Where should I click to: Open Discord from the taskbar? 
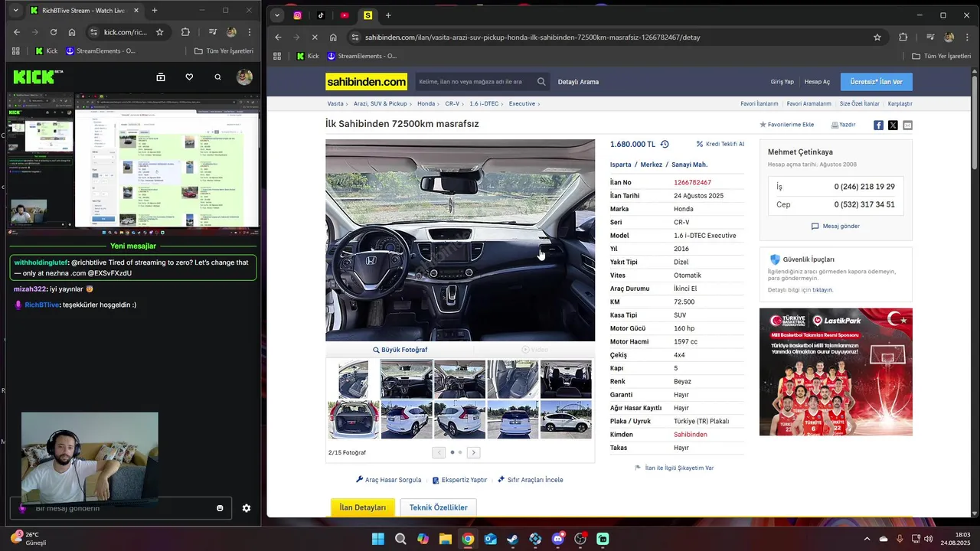point(558,539)
